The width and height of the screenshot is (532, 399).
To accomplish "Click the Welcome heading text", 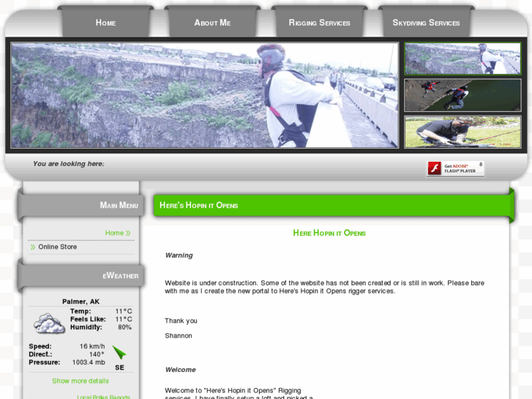I will coord(180,370).
